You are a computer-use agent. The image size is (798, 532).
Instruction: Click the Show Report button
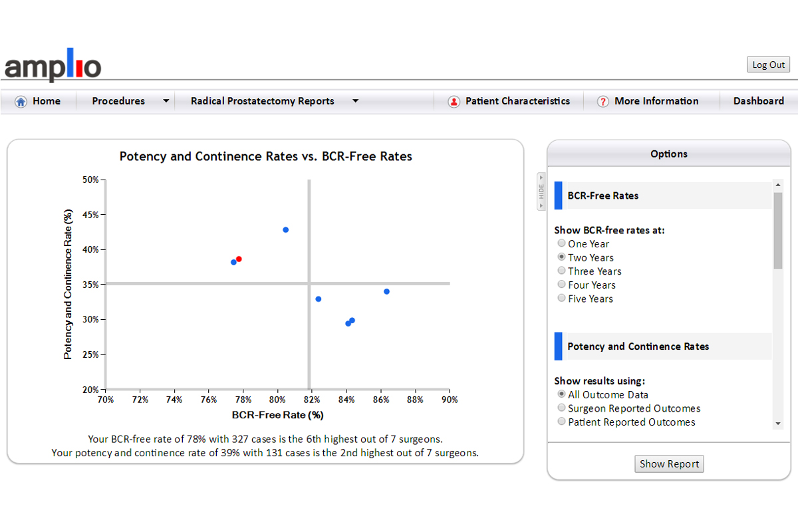pos(669,464)
